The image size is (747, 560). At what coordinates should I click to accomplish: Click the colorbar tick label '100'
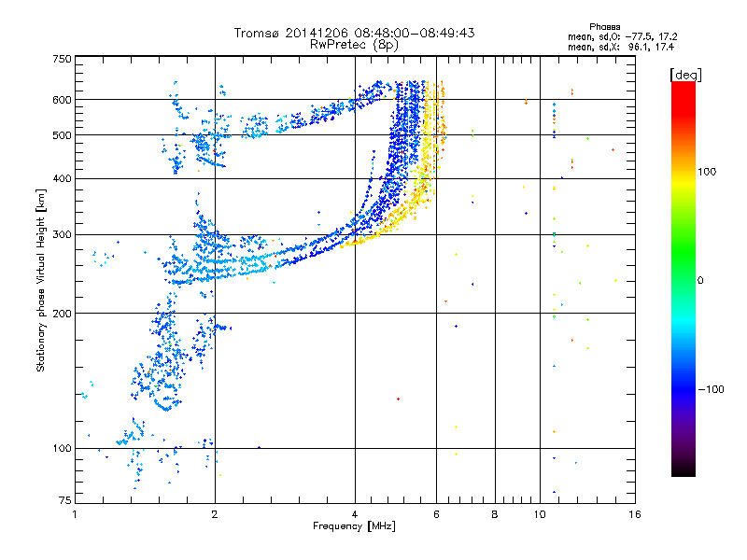[x=707, y=172]
